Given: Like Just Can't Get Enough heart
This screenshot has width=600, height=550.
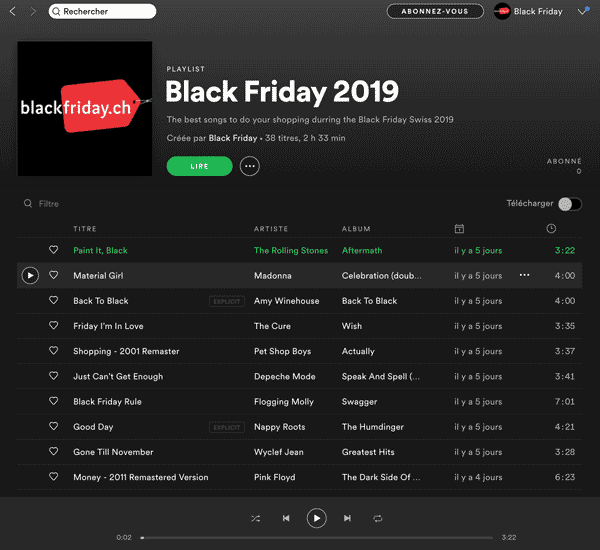Looking at the screenshot, I should [54, 376].
